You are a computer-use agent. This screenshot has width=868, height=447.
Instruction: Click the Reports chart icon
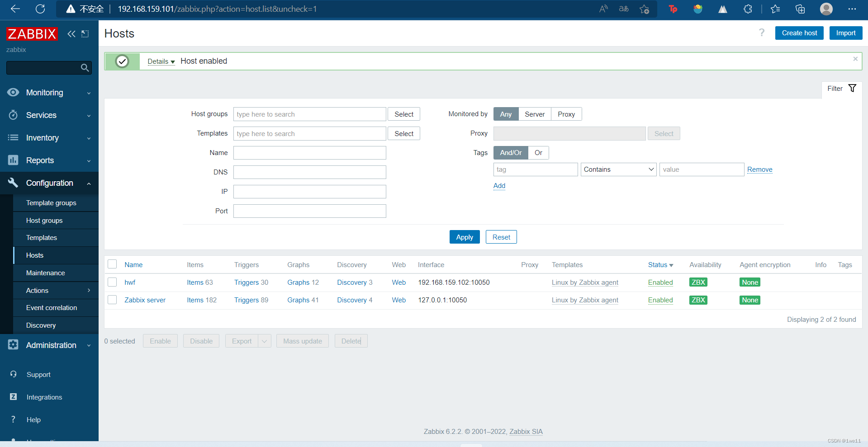click(13, 160)
